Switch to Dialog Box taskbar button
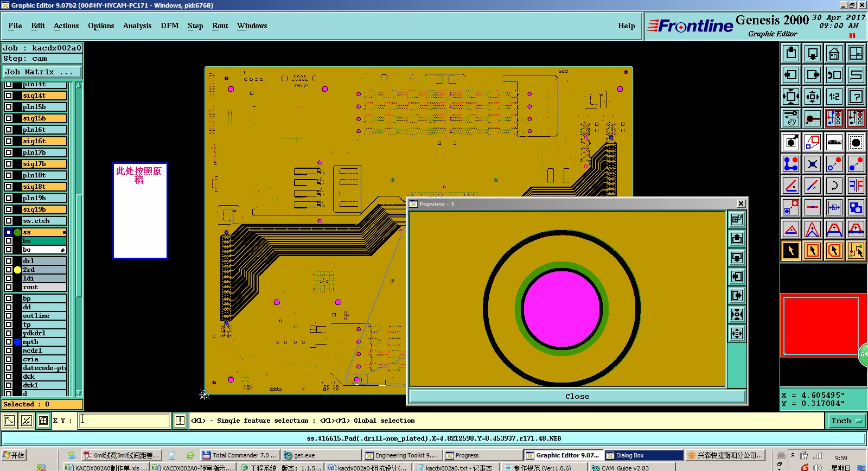 coord(643,455)
